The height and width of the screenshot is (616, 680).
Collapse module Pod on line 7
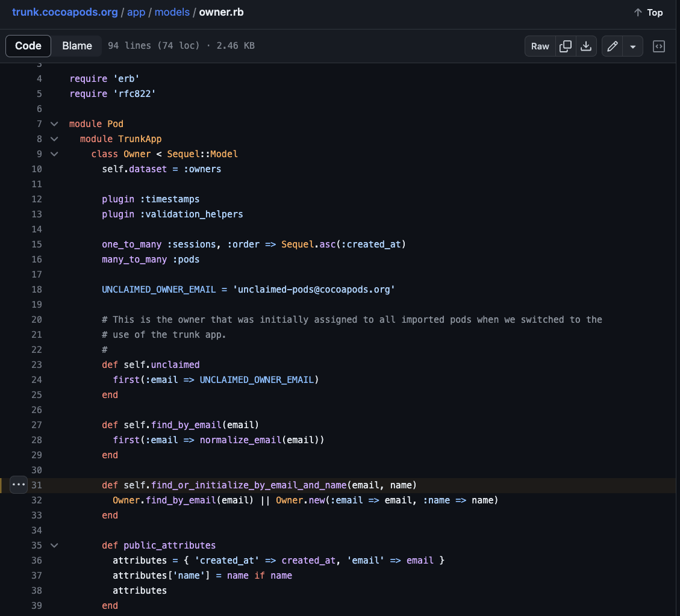pyautogui.click(x=54, y=124)
